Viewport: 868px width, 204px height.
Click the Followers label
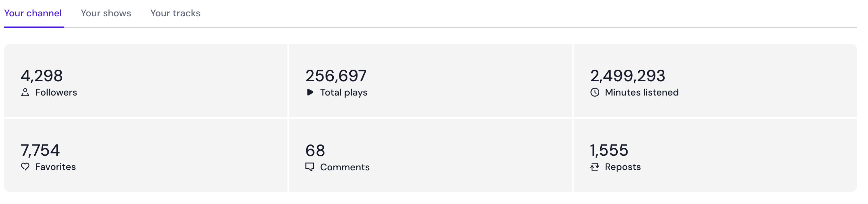(56, 92)
